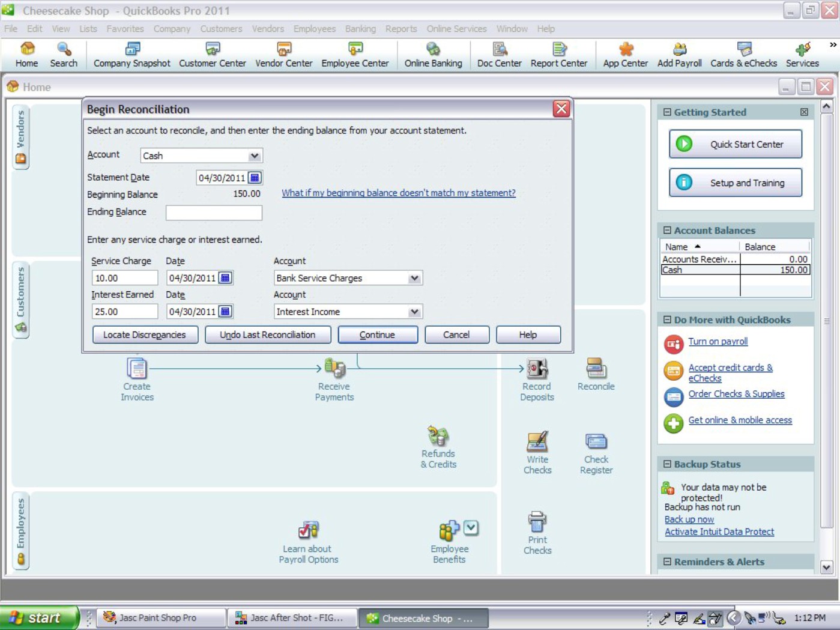Open Statement Date calendar picker
Screen dimensions: 840x630
pyautogui.click(x=255, y=178)
